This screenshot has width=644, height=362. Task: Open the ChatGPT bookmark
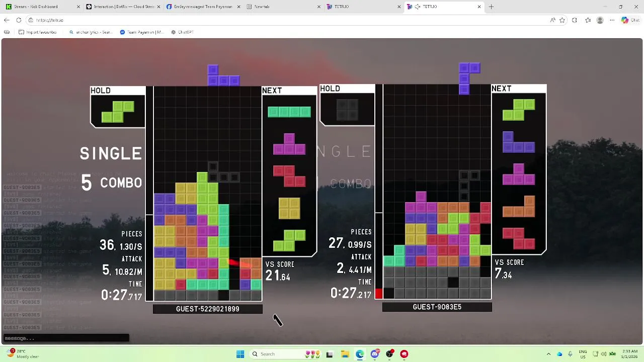tap(182, 32)
